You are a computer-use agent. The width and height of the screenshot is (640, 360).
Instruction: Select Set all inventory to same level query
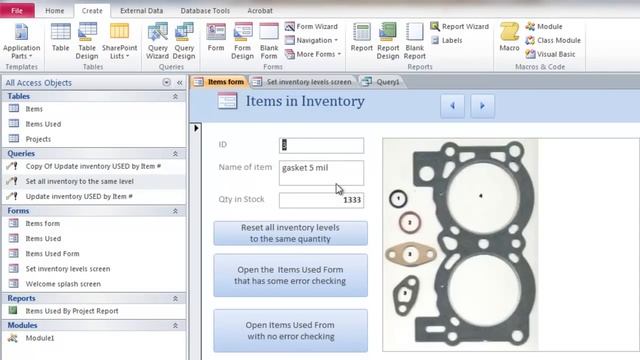tap(94, 181)
